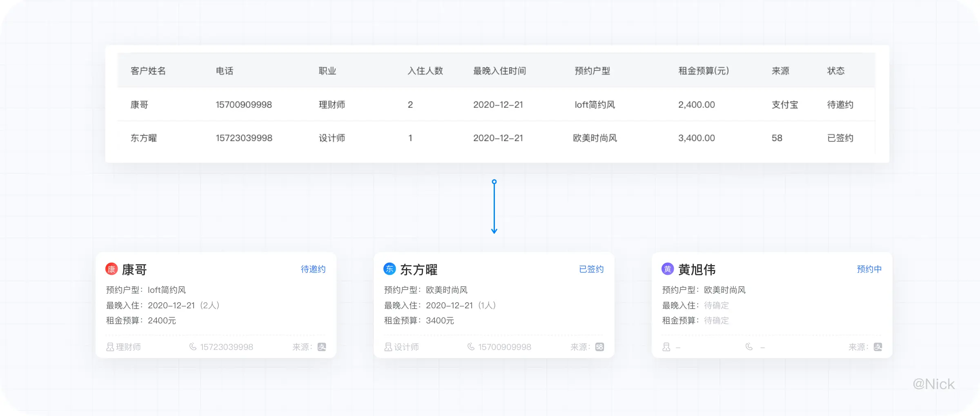Click the 预约户型 column header
The height and width of the screenshot is (416, 980).
[x=592, y=71]
